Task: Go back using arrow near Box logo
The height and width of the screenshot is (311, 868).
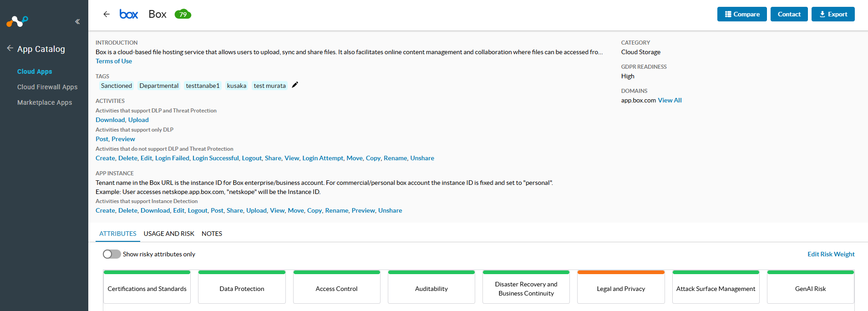Action: click(x=107, y=14)
